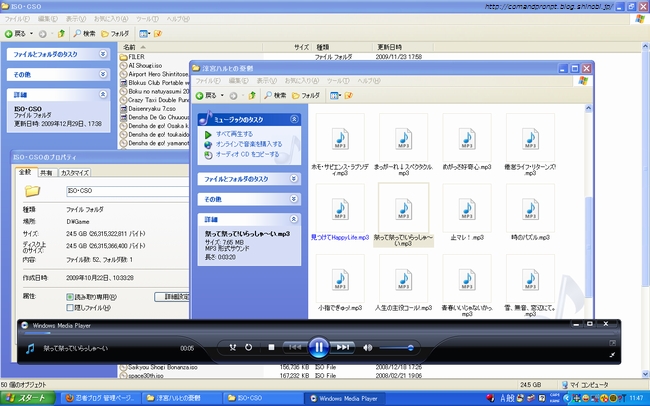Open views button in ISO·CSO window toolbar
Viewport: 650px width, 406px height.
(144, 34)
